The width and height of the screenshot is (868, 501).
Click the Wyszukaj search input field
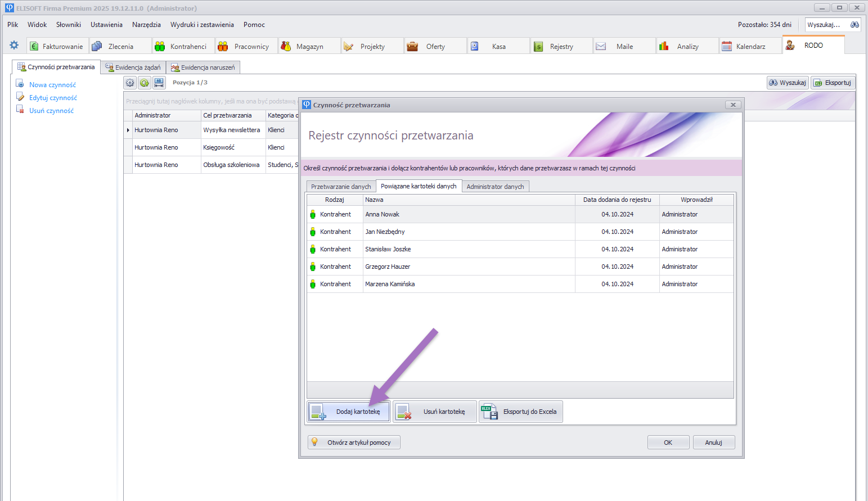coord(825,25)
